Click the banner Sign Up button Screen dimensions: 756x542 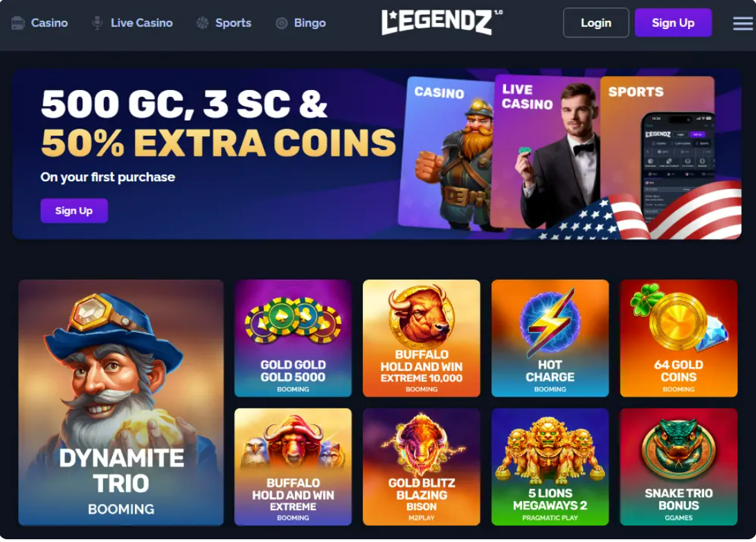[74, 210]
